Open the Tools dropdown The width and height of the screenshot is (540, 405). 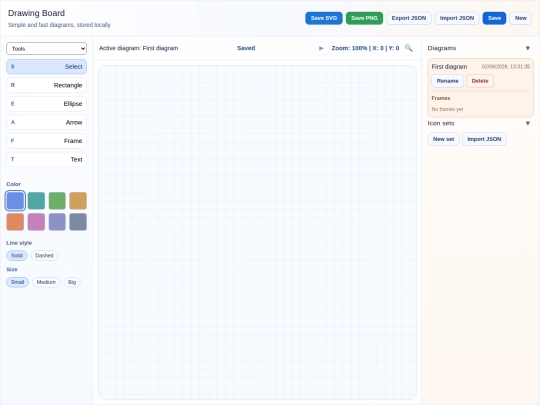(46, 49)
